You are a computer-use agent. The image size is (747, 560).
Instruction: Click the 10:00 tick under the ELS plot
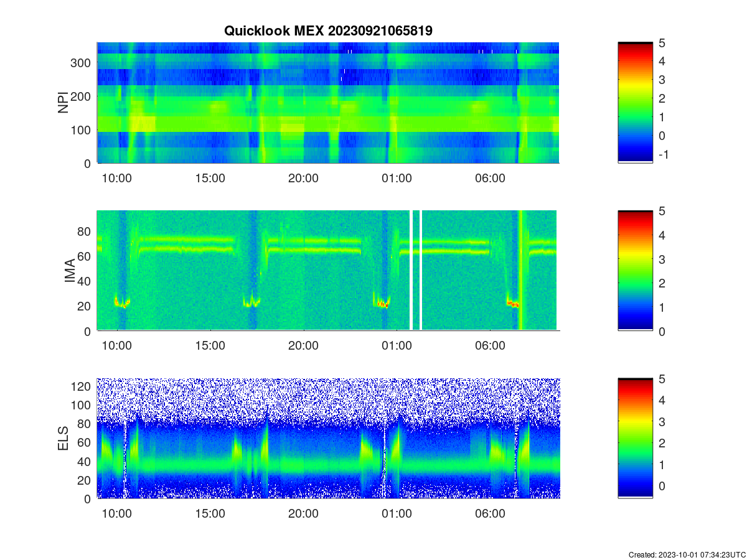[116, 514]
